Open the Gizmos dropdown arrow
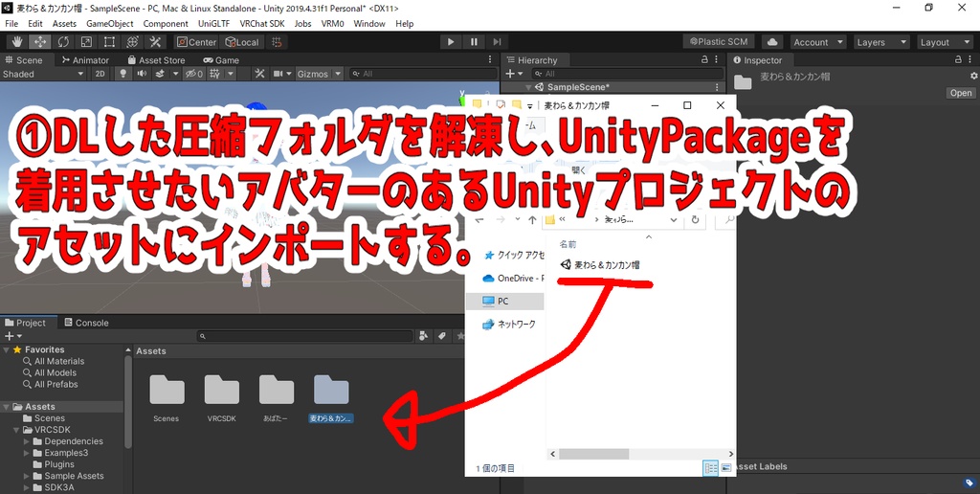Image resolution: width=980 pixels, height=494 pixels. [338, 74]
